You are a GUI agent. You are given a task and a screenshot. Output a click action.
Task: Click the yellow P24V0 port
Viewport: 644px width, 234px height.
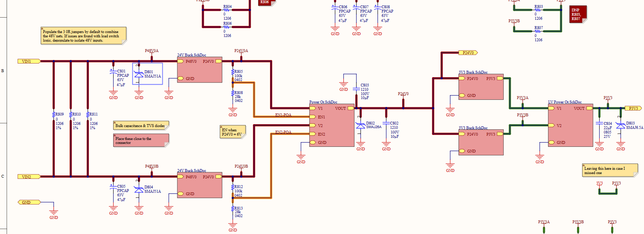click(x=468, y=53)
